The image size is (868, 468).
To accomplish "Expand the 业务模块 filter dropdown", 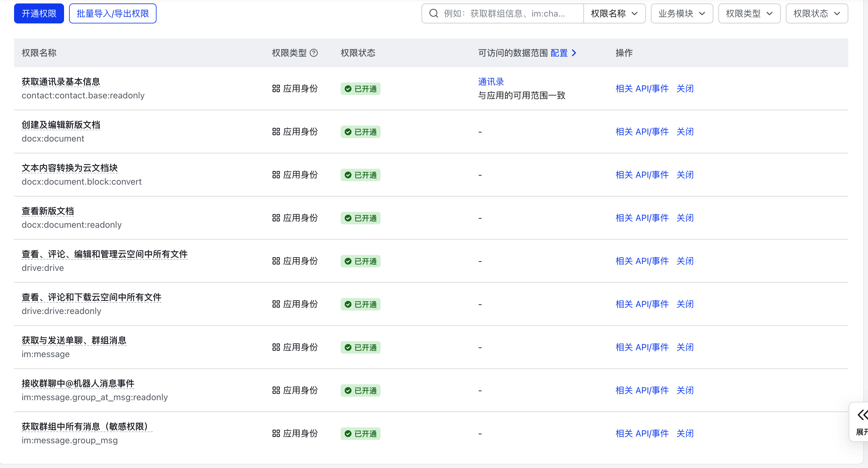I will click(x=681, y=13).
